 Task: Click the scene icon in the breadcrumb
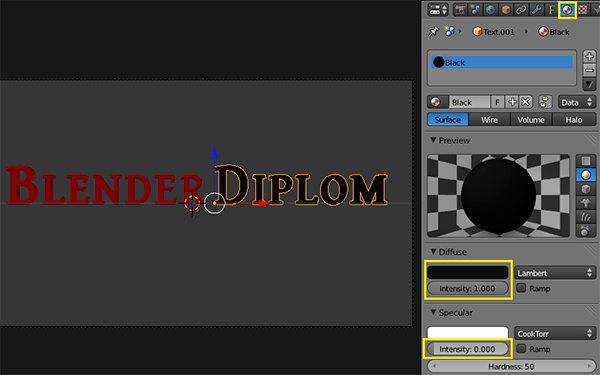[x=450, y=31]
